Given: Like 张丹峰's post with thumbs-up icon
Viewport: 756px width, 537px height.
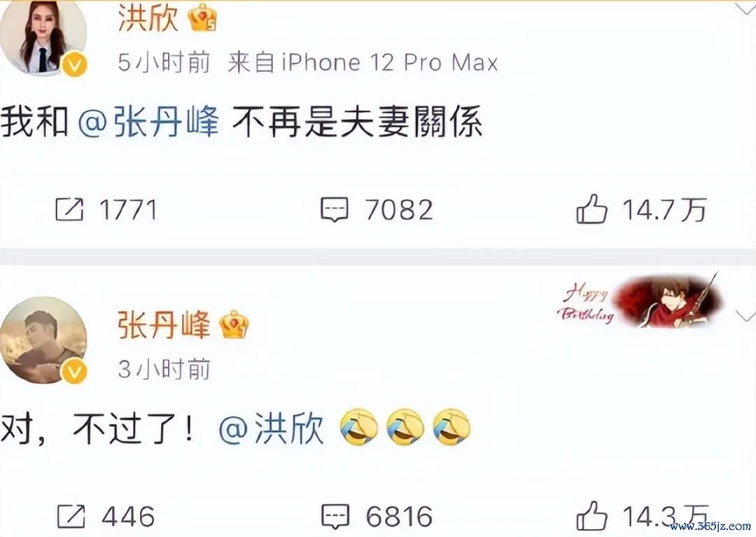Looking at the screenshot, I should [591, 515].
